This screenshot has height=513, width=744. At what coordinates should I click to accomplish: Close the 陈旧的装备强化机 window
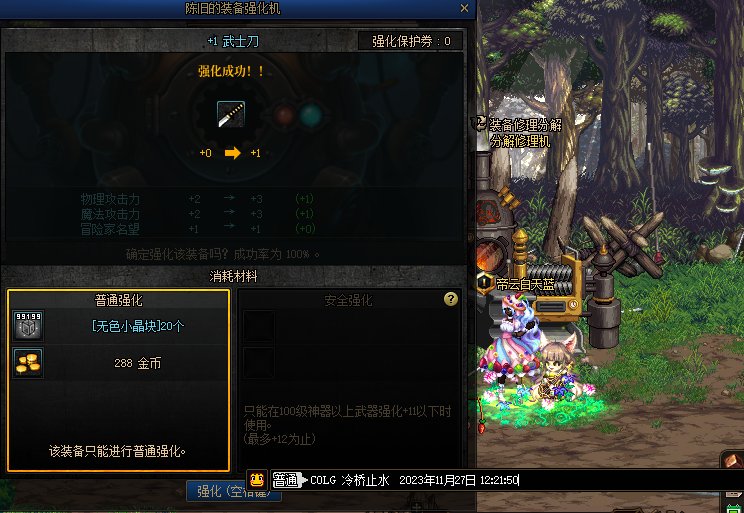[465, 8]
